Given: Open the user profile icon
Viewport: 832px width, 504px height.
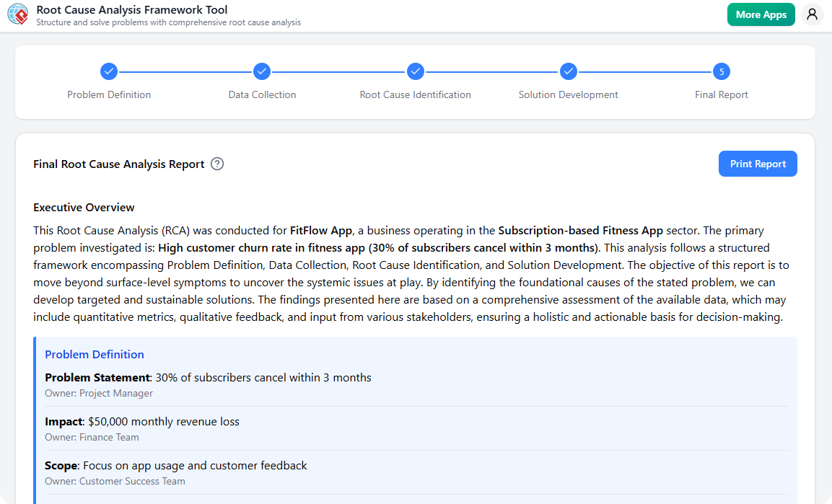Looking at the screenshot, I should [x=812, y=14].
